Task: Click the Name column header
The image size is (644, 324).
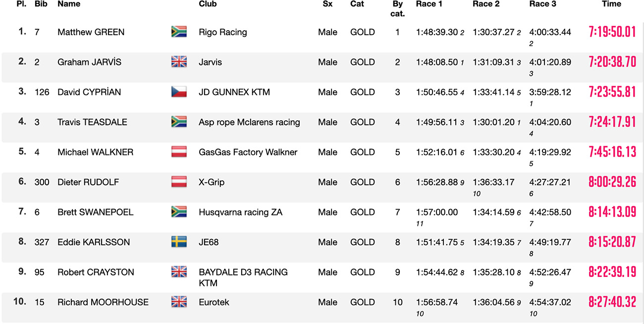Action: [x=69, y=4]
